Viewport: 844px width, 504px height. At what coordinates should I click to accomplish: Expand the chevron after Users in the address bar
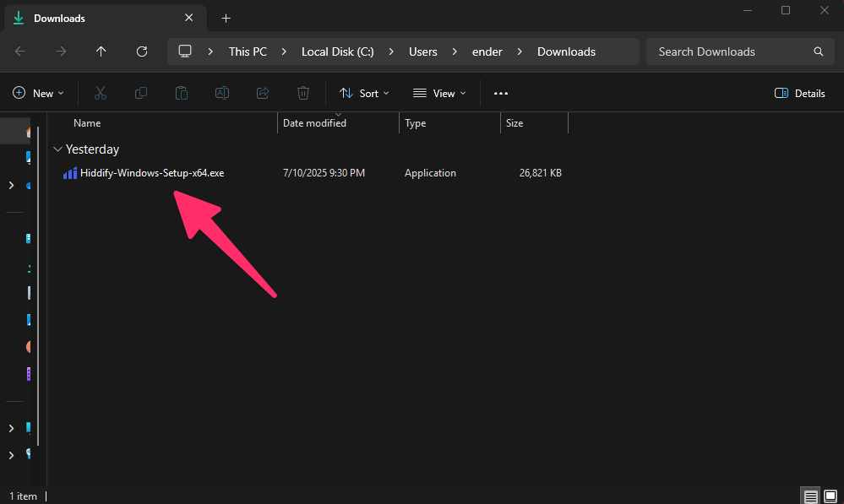point(455,51)
